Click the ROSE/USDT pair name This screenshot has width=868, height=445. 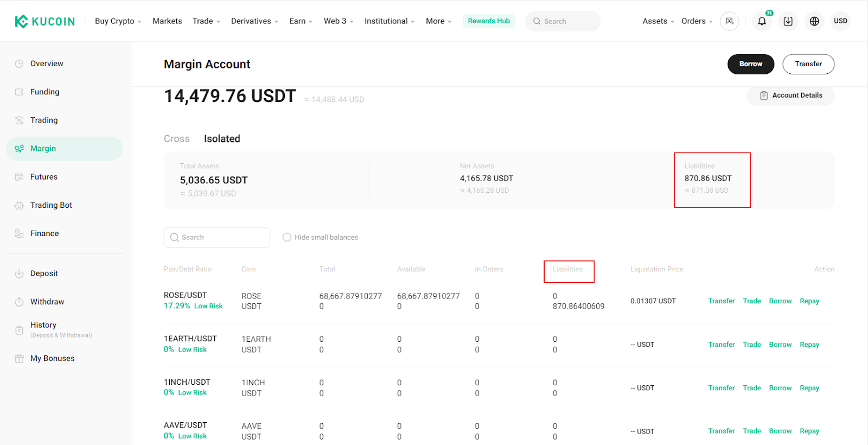[186, 295]
